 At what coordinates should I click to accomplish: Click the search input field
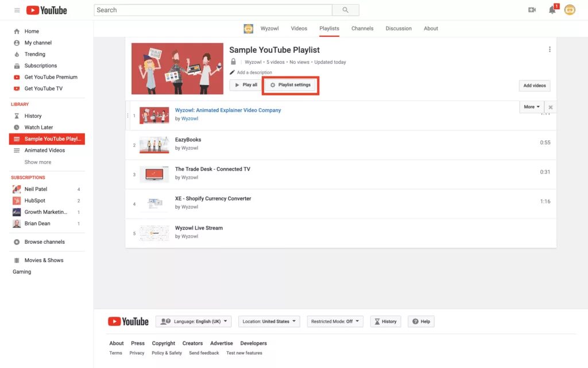[x=213, y=10]
